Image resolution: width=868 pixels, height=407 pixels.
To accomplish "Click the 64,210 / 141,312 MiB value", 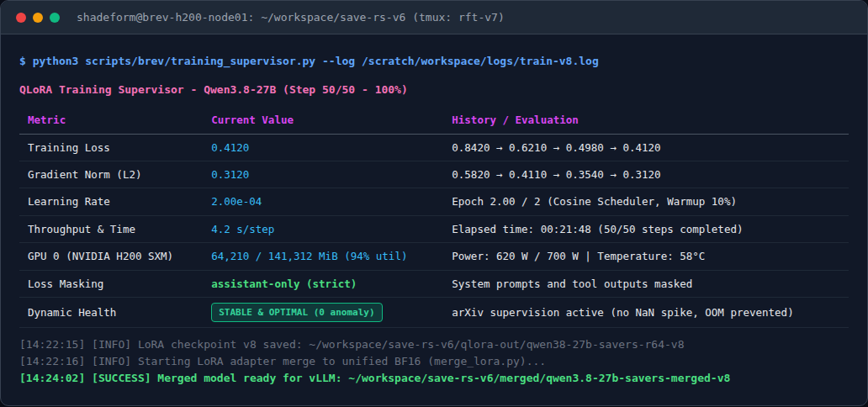I will pos(309,256).
